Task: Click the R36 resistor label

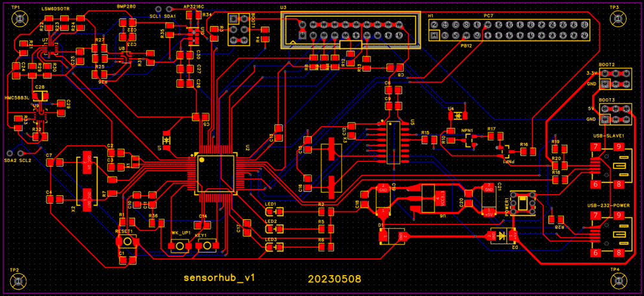Action: (153, 216)
